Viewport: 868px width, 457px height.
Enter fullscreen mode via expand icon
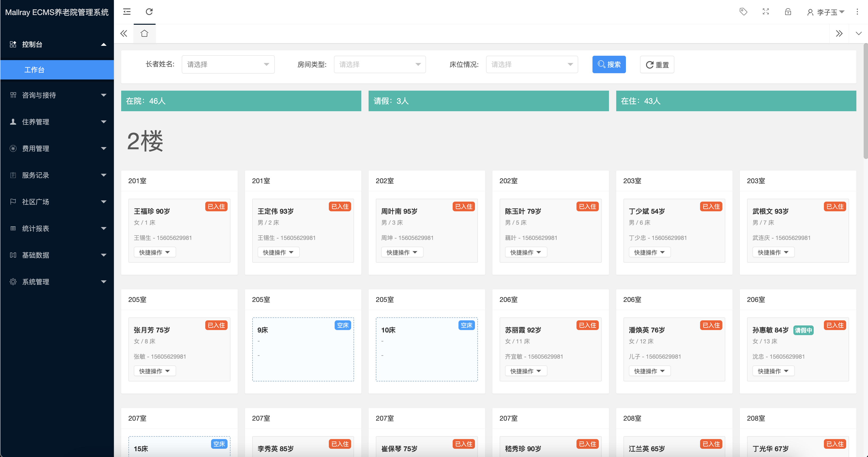coord(765,12)
